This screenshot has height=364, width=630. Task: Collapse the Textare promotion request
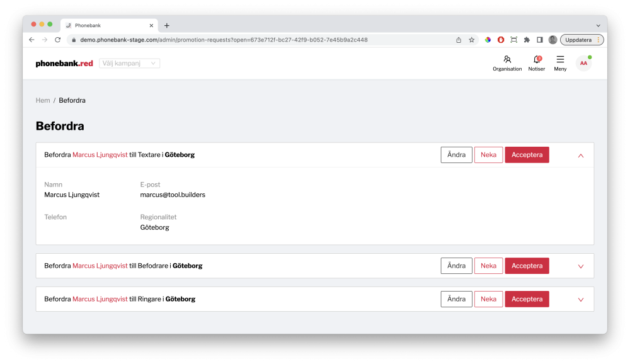[x=581, y=156]
